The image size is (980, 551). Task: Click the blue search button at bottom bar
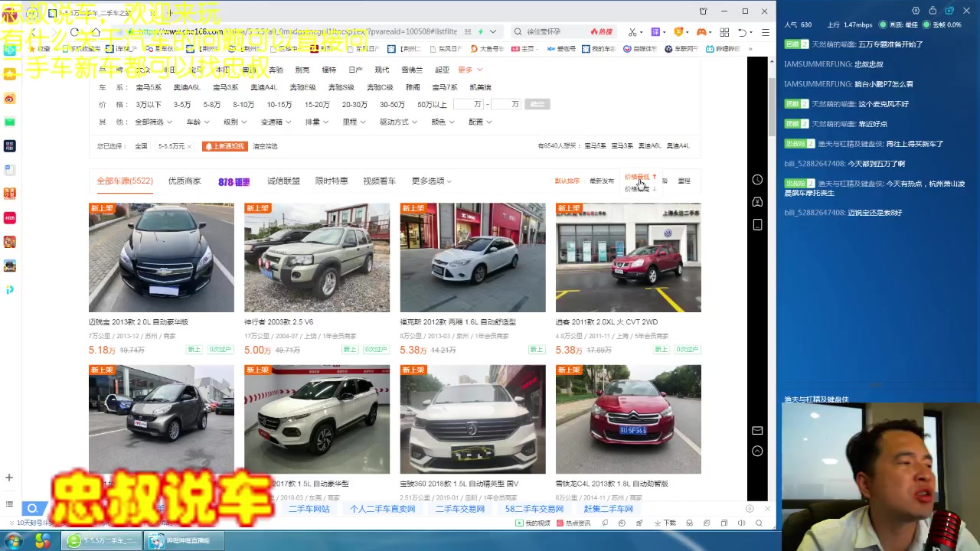point(32,508)
